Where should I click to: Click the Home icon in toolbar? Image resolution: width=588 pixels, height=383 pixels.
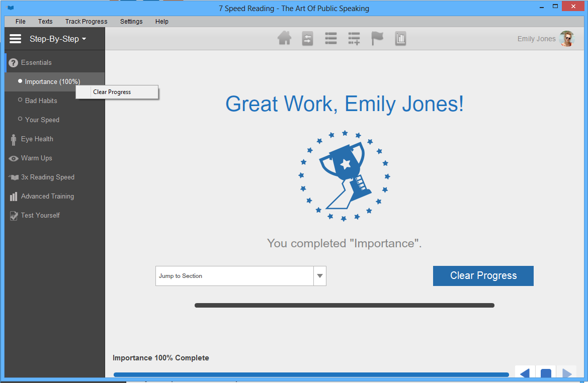(284, 39)
